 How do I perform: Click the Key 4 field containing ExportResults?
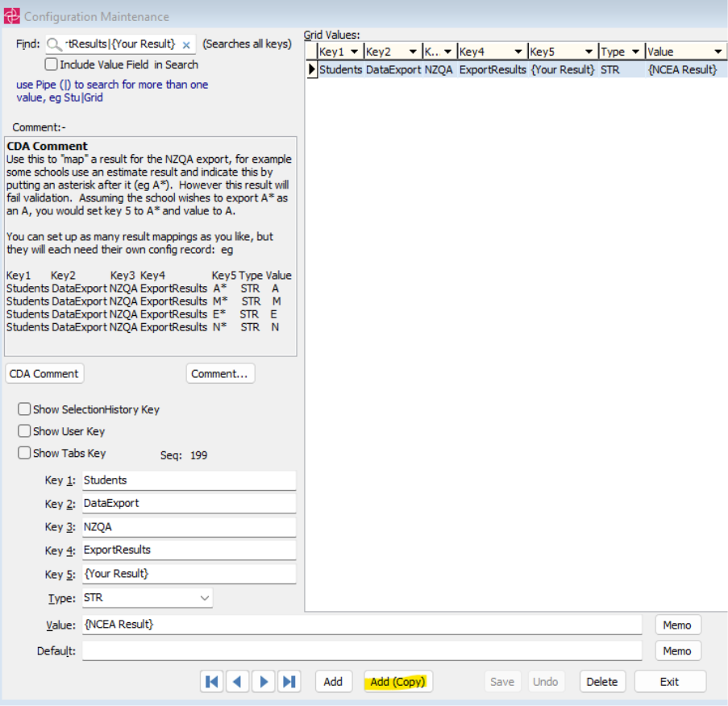click(x=189, y=550)
